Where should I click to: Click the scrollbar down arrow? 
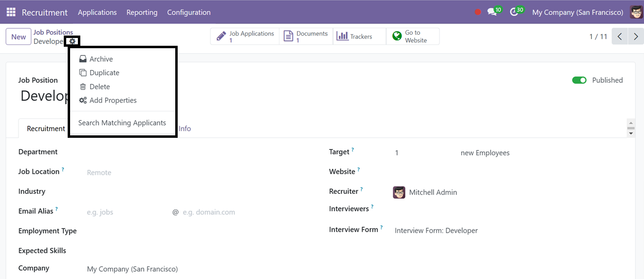(x=631, y=133)
